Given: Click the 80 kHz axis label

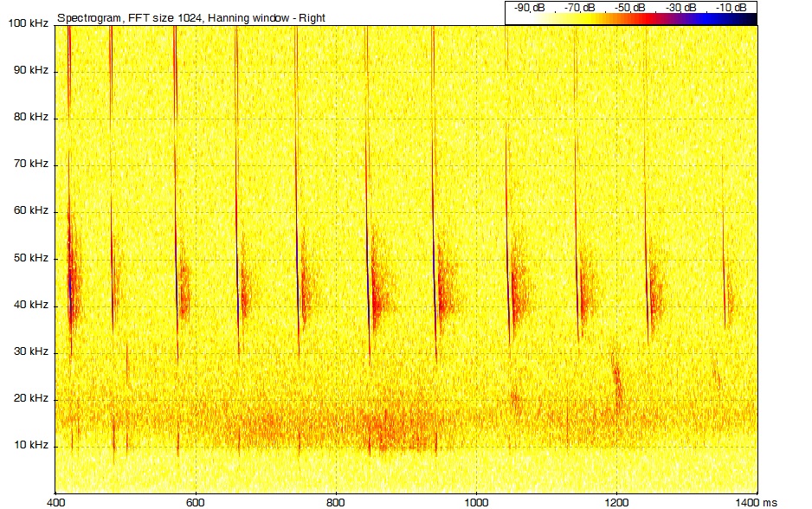Looking at the screenshot, I should (x=31, y=117).
